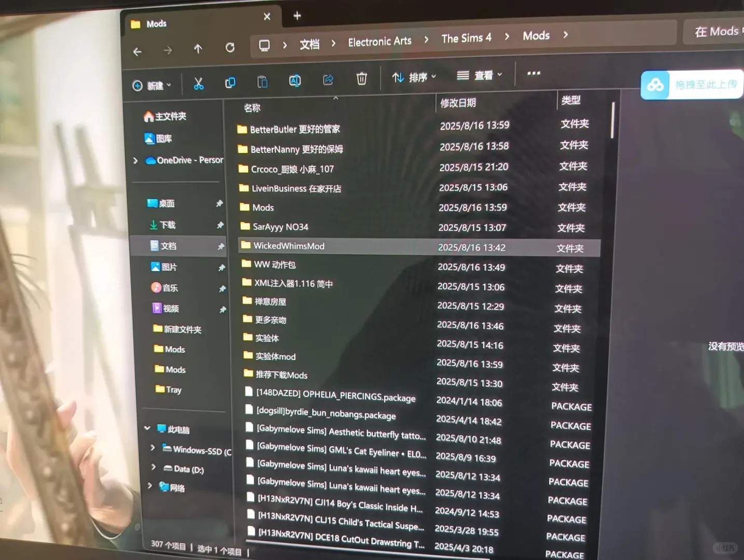
Task: Unpin 下载 using its pin icon
Action: [x=220, y=225]
